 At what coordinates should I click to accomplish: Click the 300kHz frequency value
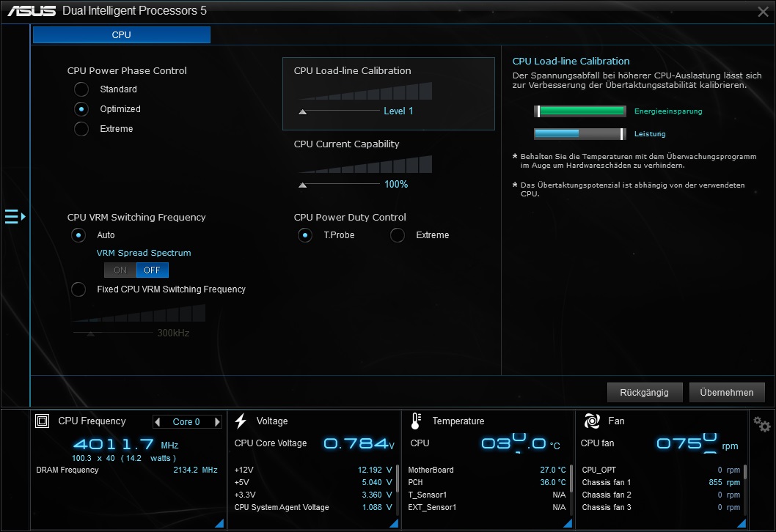tap(173, 333)
